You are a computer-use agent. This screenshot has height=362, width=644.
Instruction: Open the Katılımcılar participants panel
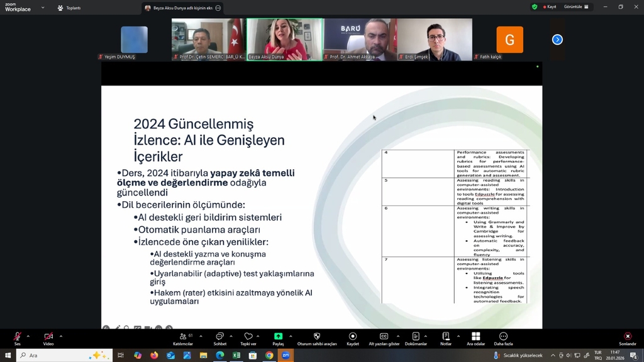pos(183,337)
